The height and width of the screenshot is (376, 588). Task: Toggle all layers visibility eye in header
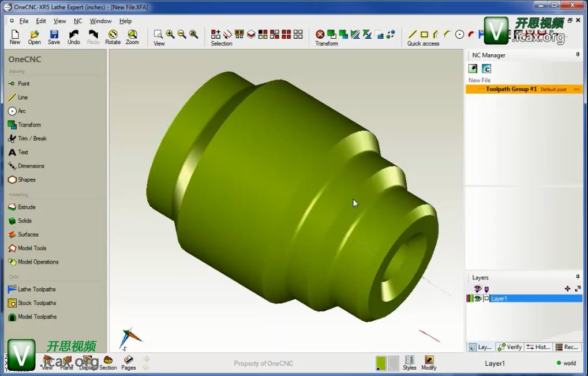(477, 288)
